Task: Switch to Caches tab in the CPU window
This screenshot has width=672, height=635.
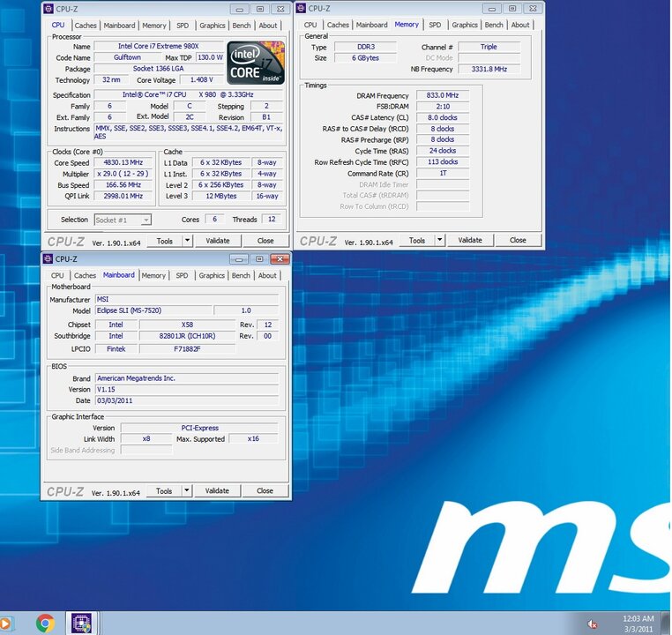Action: point(86,26)
